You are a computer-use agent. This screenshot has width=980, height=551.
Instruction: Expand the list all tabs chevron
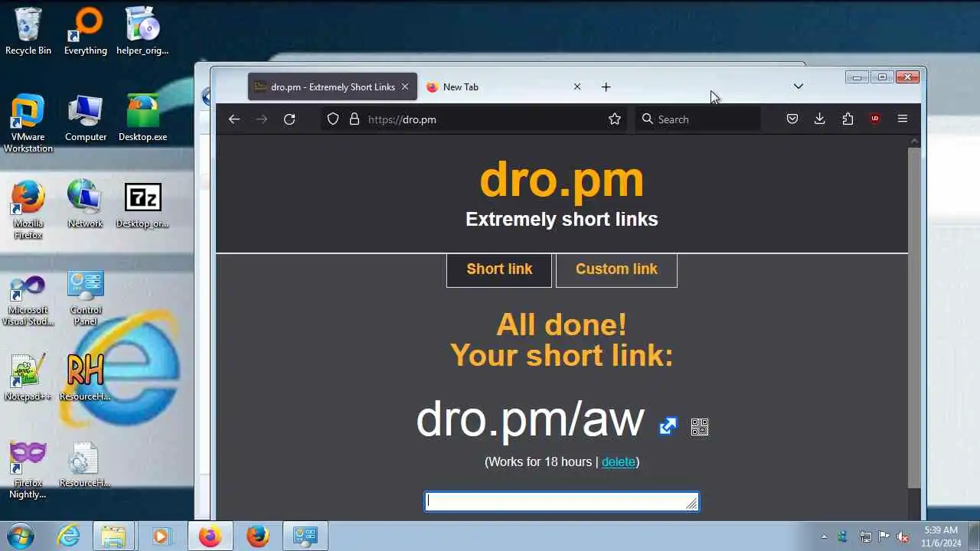pyautogui.click(x=799, y=86)
